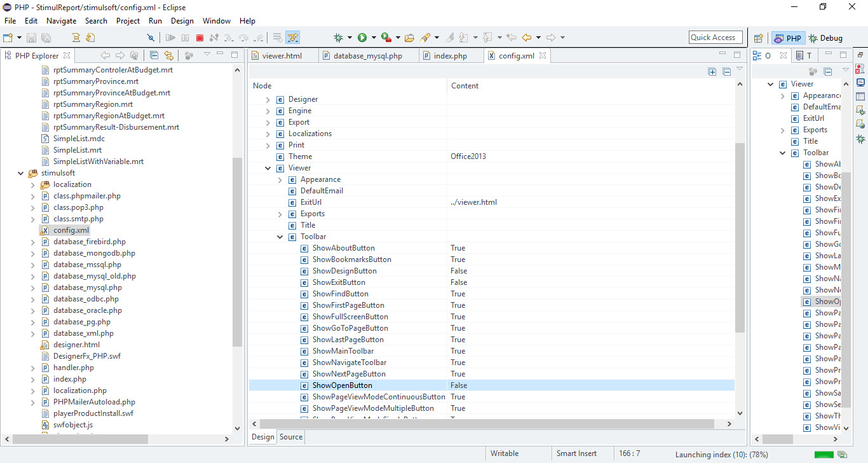868x463 pixels.
Task: Click the Restore icon in right trim bar
Action: (860, 55)
